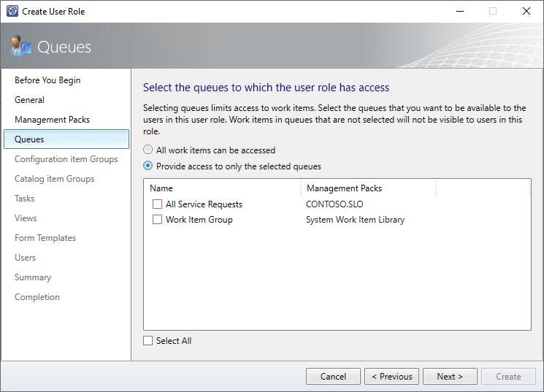This screenshot has height=392, width=544.
Task: Open the Before You Begin step
Action: click(47, 80)
